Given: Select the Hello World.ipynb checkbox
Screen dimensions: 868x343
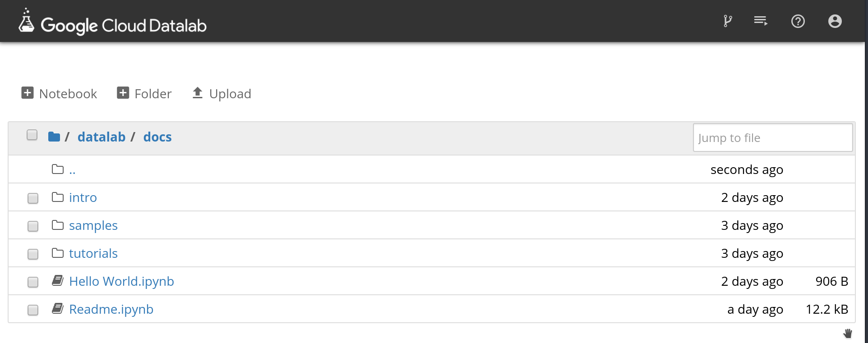Looking at the screenshot, I should [33, 282].
